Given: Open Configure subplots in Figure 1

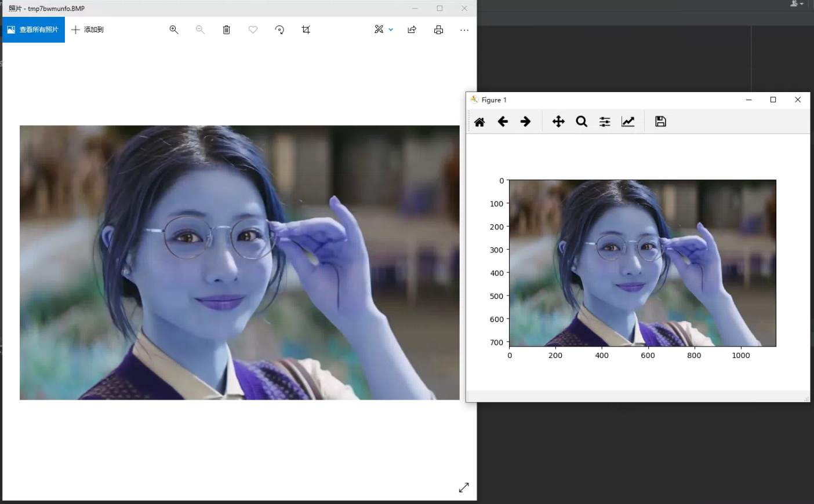Looking at the screenshot, I should pyautogui.click(x=605, y=122).
